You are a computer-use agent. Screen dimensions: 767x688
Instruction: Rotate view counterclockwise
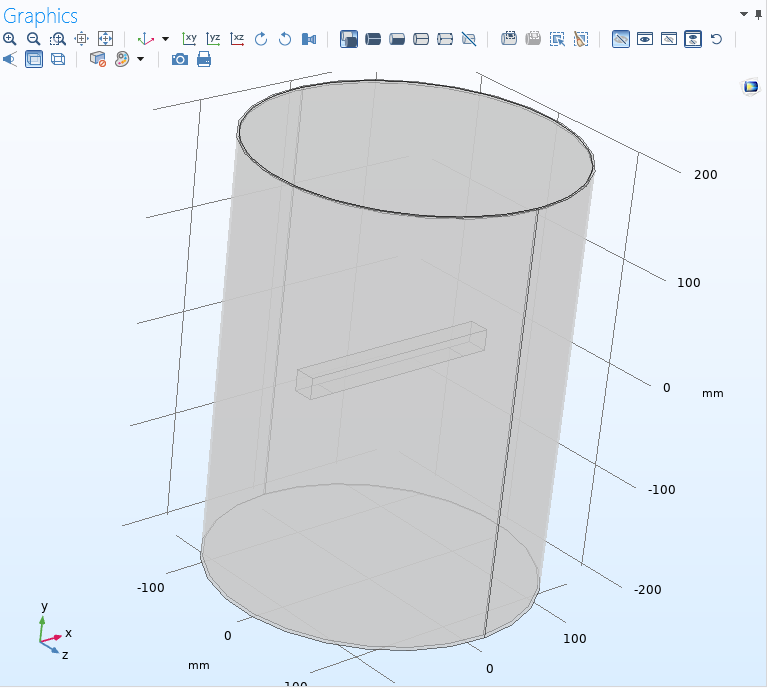[285, 39]
